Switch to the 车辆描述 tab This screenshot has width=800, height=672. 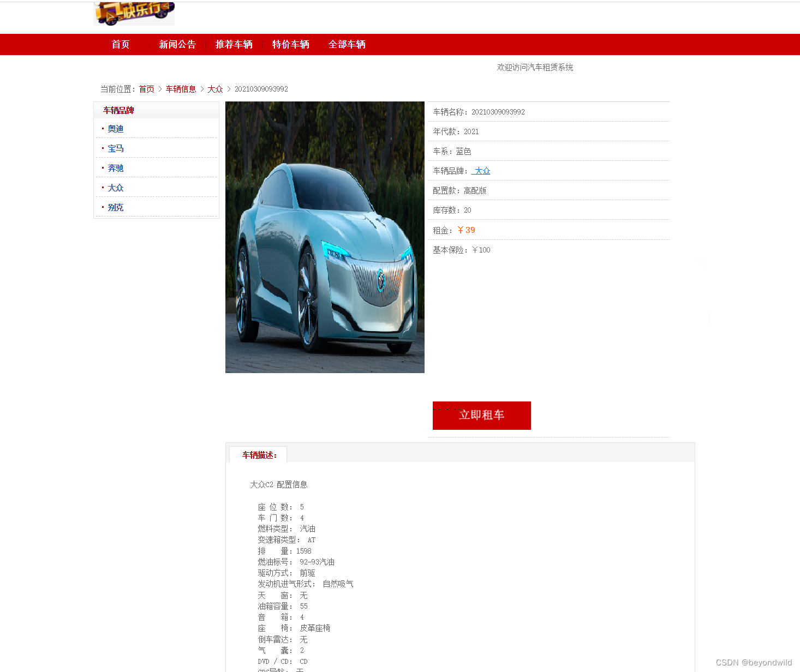coord(259,455)
